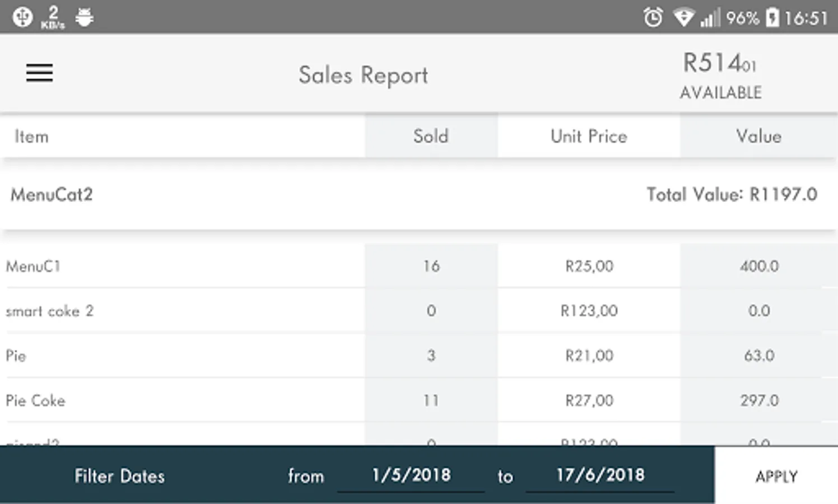
Task: Tap the network speed KB/s indicator
Action: pyautogui.click(x=53, y=17)
